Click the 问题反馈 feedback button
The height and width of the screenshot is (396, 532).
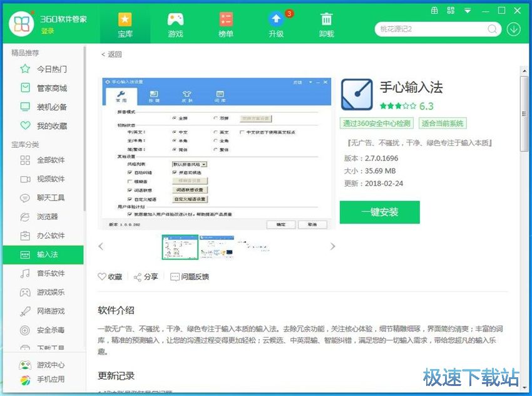click(x=189, y=277)
